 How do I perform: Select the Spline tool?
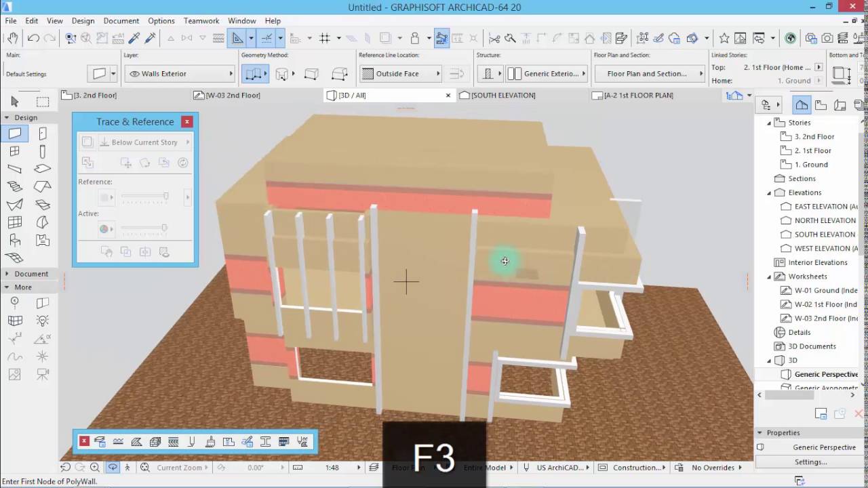pyautogui.click(x=15, y=356)
